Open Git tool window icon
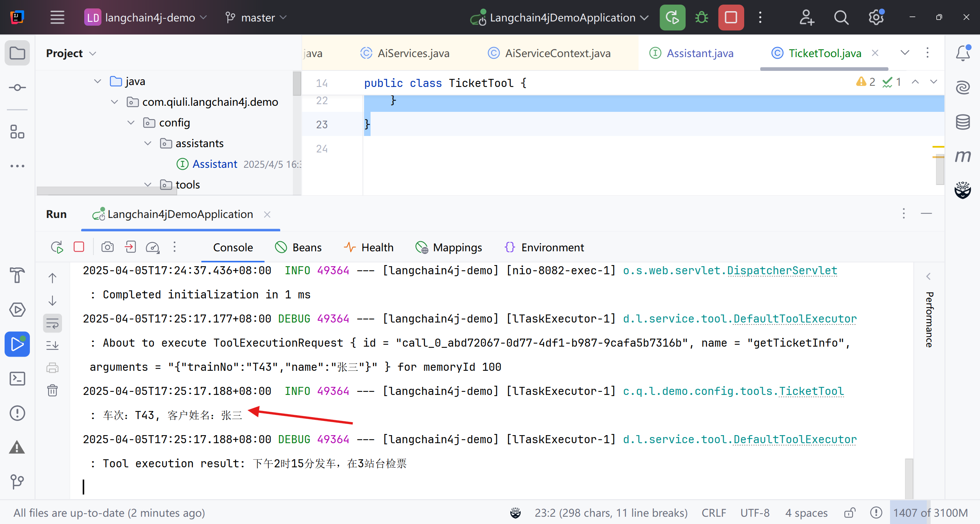Screen dimensions: 980x524 click(x=17, y=481)
